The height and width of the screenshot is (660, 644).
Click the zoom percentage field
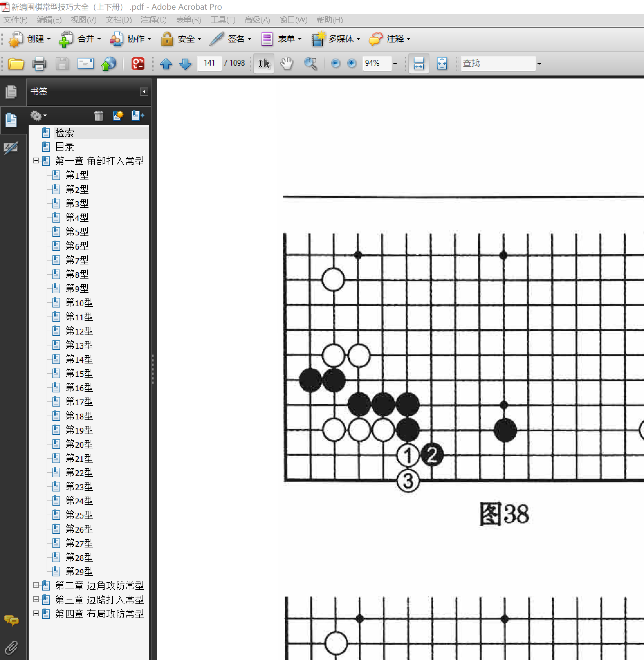click(x=377, y=63)
